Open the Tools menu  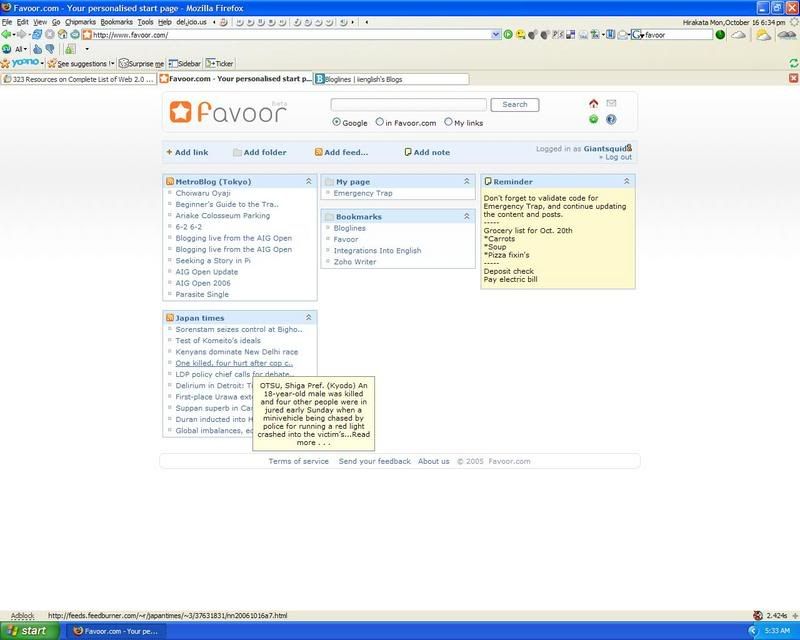[145, 22]
